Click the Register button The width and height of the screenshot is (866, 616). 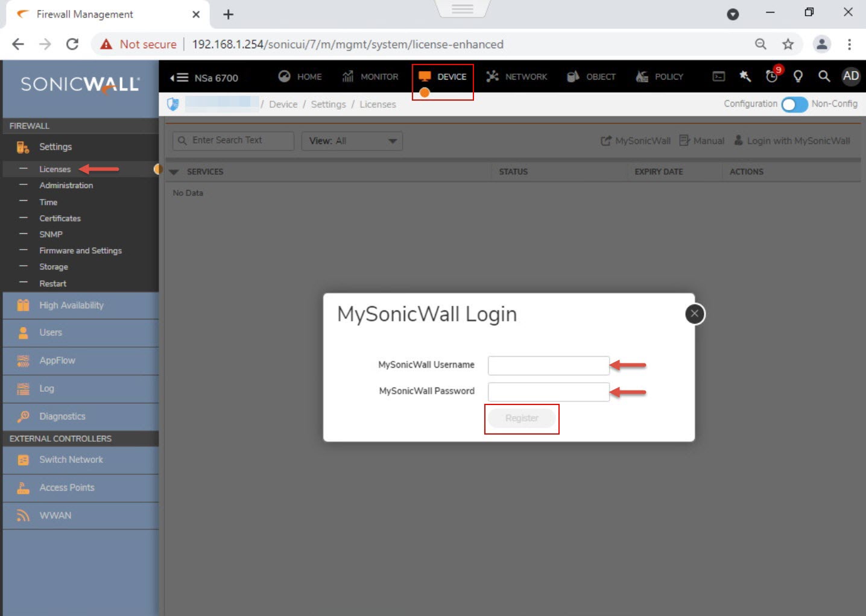[x=522, y=418]
